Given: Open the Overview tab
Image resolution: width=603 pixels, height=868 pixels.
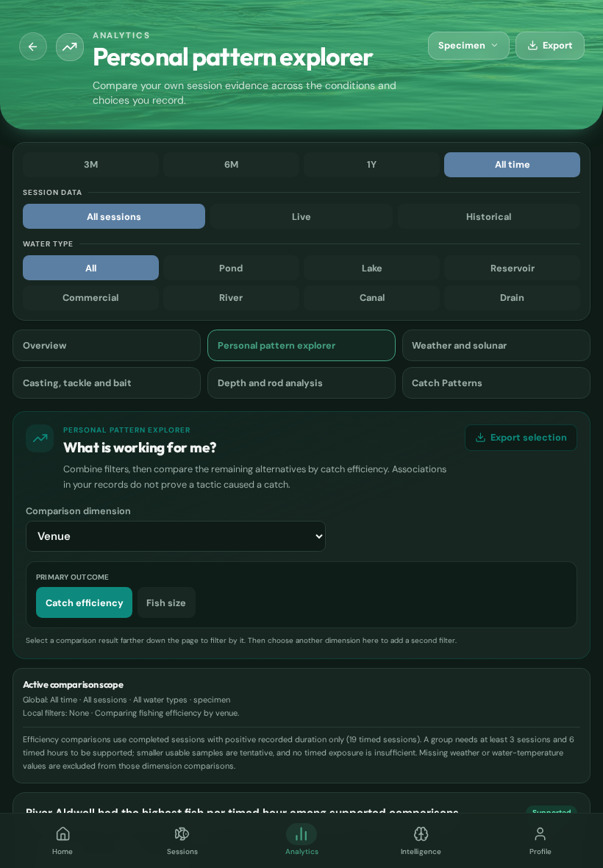Looking at the screenshot, I should [x=107, y=346].
